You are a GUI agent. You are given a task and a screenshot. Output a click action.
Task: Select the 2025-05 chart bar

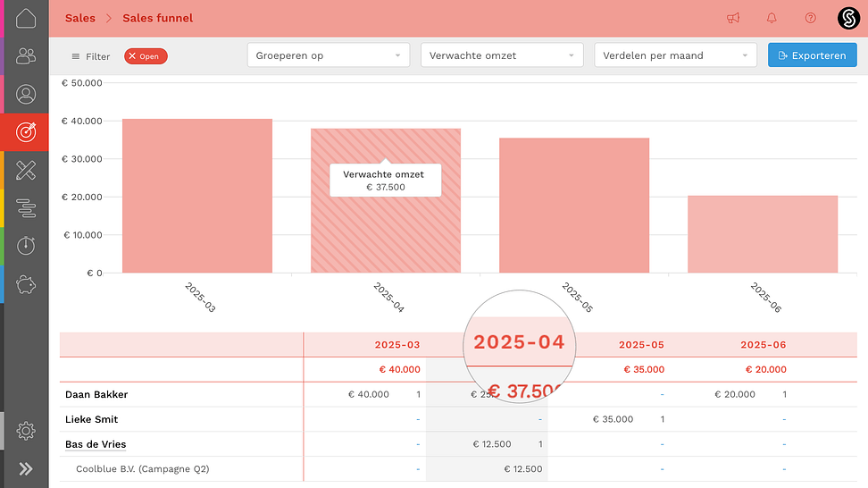tap(574, 205)
